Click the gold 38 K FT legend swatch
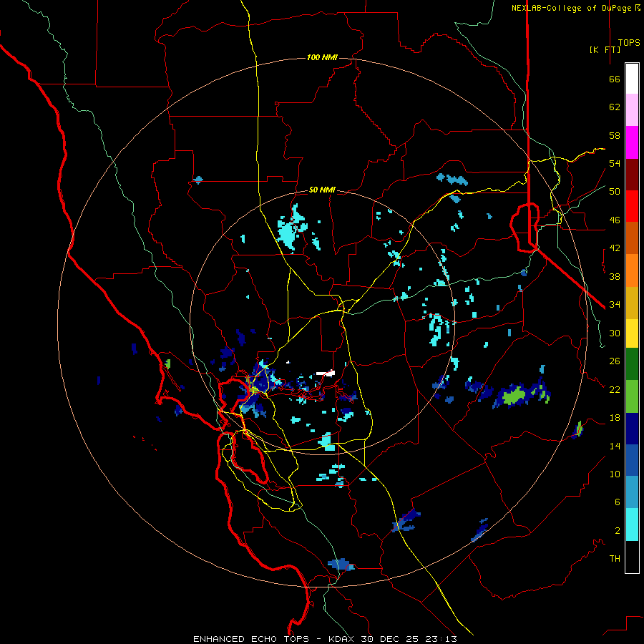 (632, 303)
